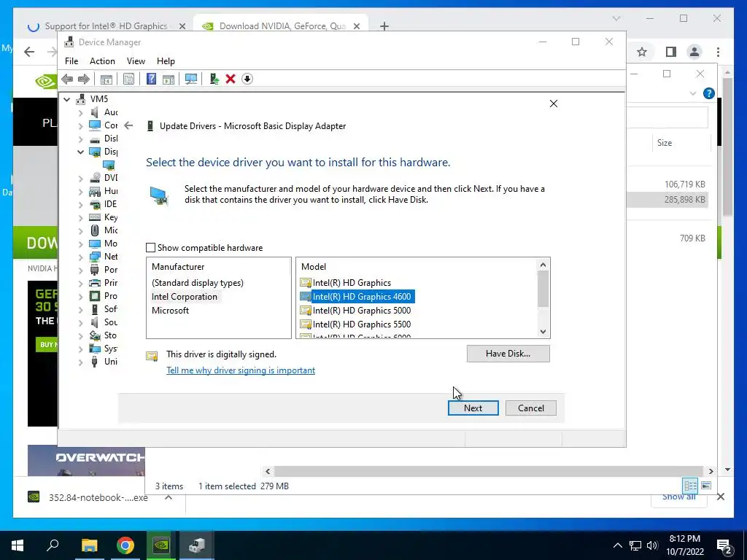Click the Update Device Driver toolbar icon
Image resolution: width=747 pixels, height=560 pixels.
tap(214, 79)
